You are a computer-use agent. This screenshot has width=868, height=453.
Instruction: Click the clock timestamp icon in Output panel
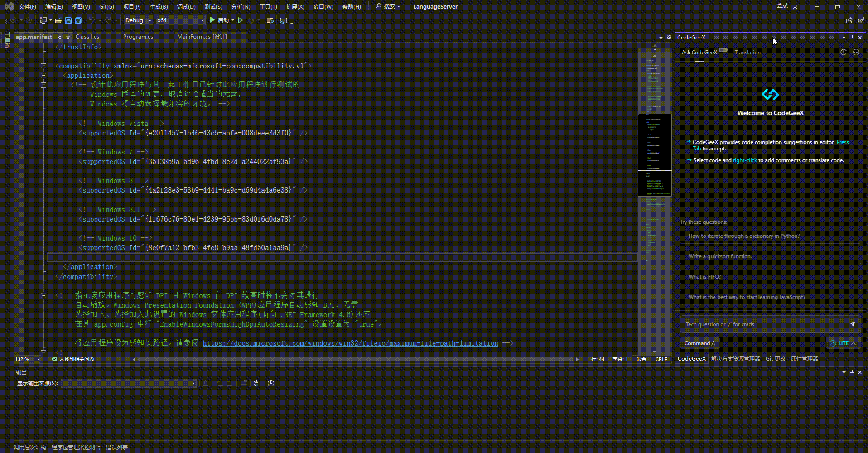[271, 383]
